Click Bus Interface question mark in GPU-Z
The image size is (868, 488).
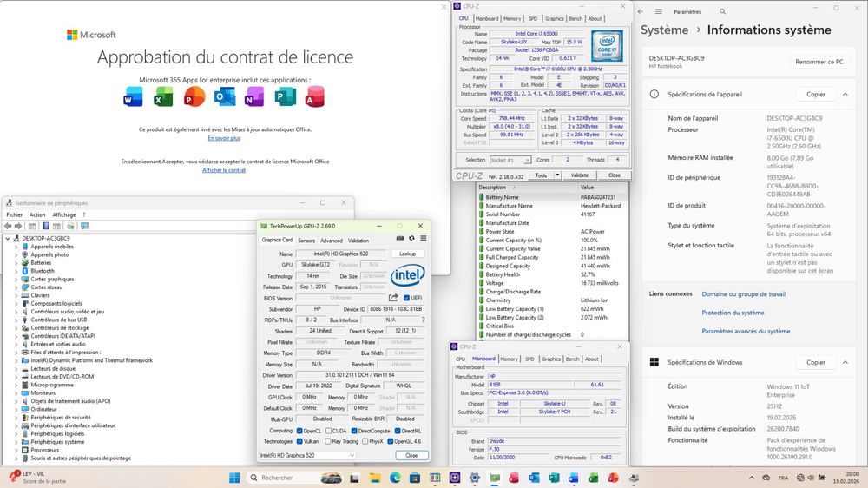click(x=423, y=320)
